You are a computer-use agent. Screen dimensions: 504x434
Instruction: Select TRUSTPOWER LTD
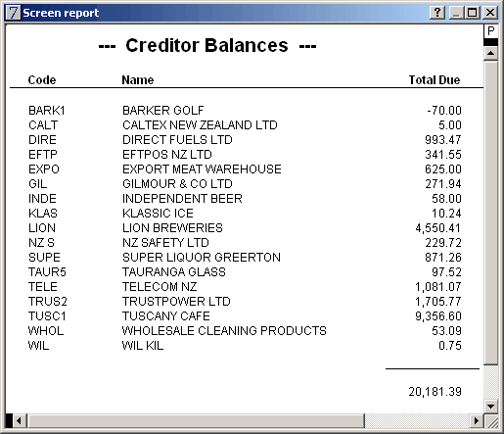pos(176,302)
